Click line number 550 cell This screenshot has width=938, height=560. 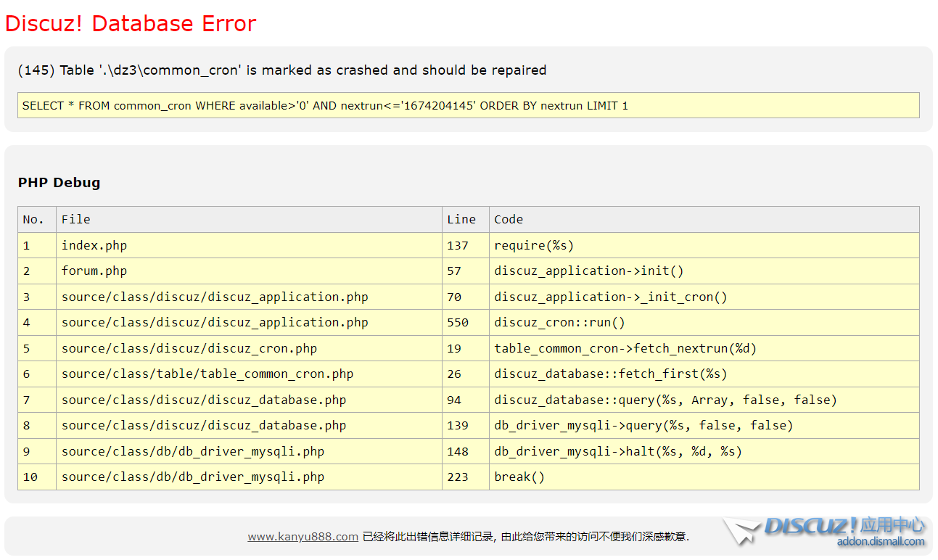click(458, 323)
